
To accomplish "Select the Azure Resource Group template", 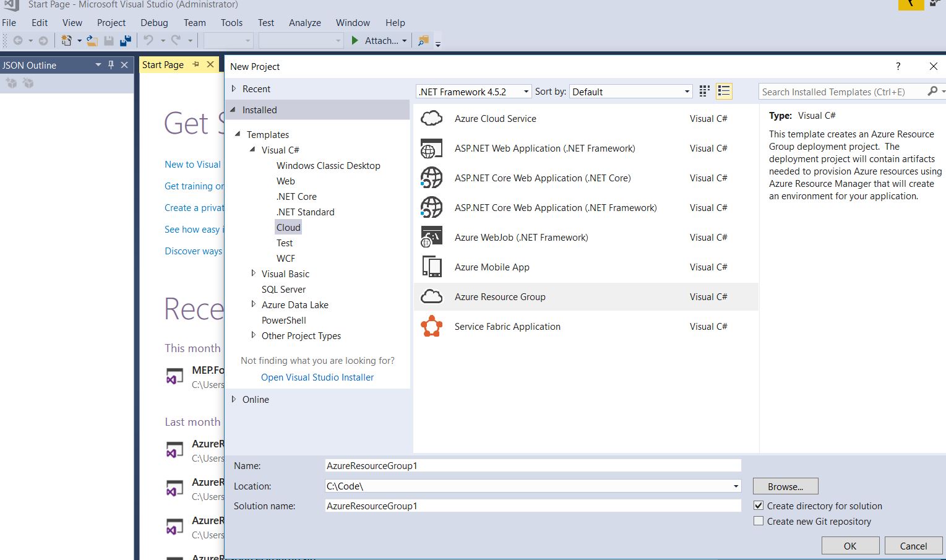I will (586, 297).
